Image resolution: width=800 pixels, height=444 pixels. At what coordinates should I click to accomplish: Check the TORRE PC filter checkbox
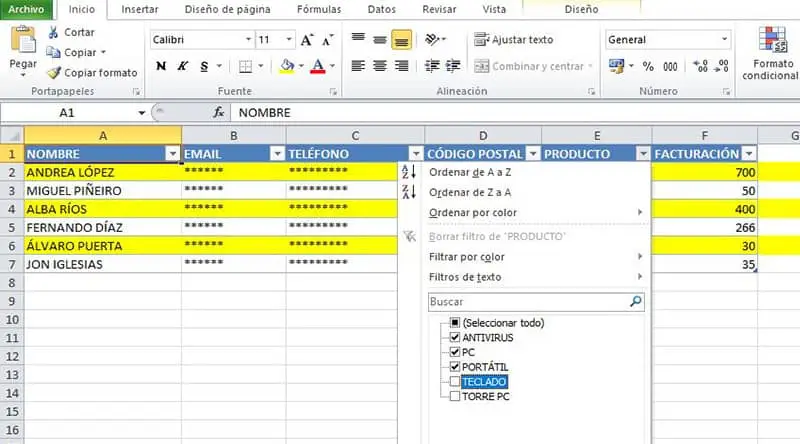[x=455, y=397]
